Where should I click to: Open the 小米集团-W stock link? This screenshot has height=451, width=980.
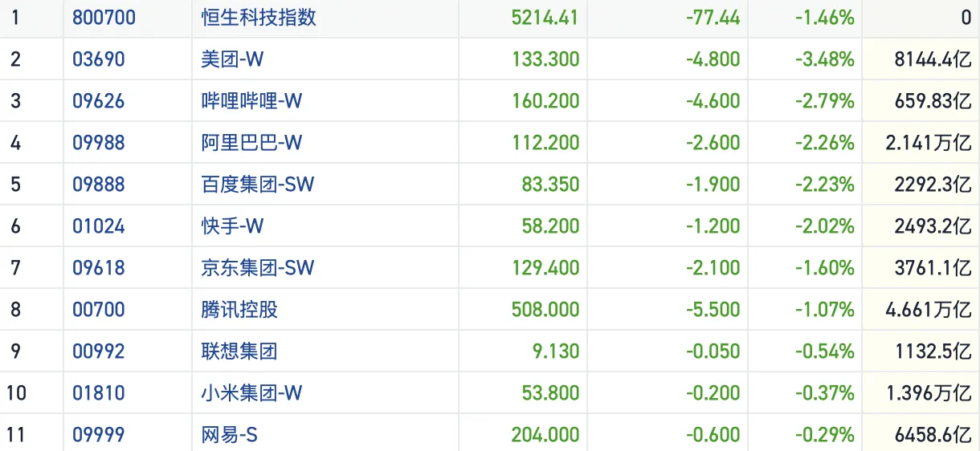click(x=251, y=393)
